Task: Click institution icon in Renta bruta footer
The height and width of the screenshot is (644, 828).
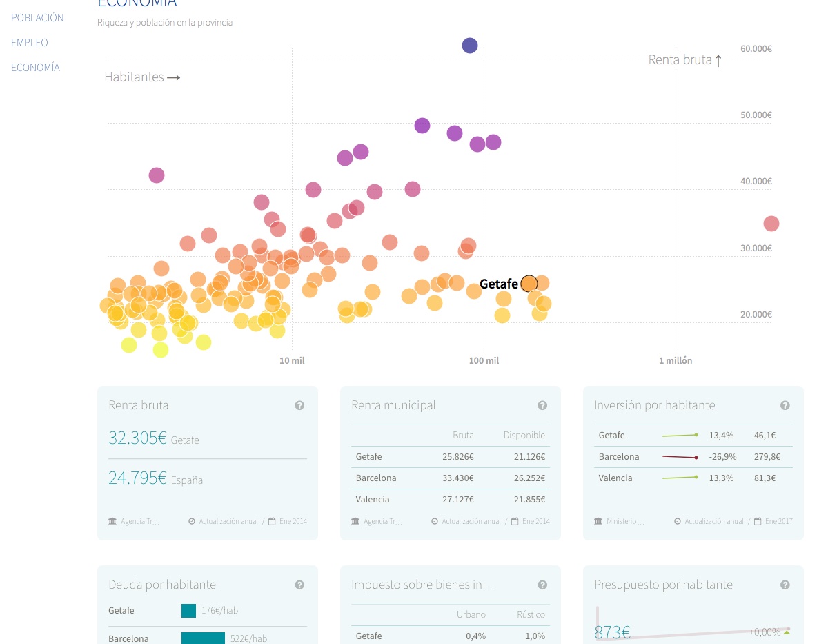Action: coord(112,521)
